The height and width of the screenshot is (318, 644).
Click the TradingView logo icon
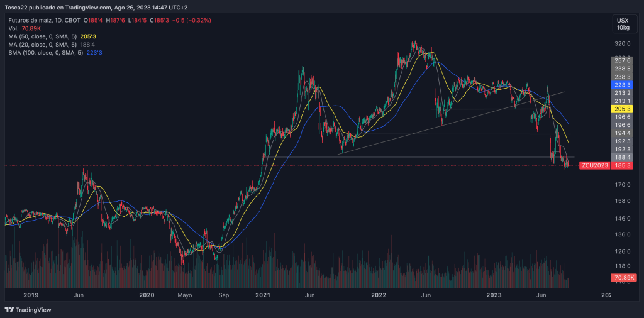[9, 310]
